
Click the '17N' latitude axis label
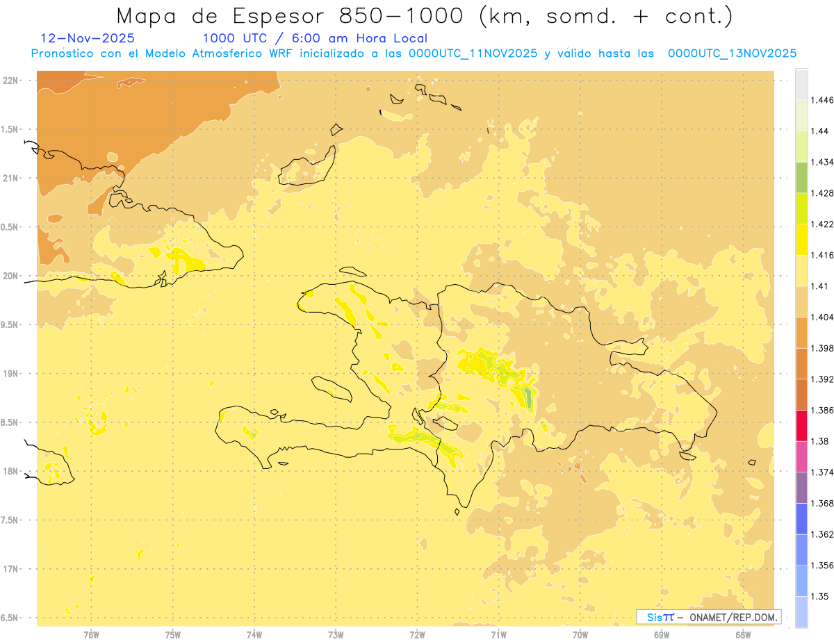[11, 569]
